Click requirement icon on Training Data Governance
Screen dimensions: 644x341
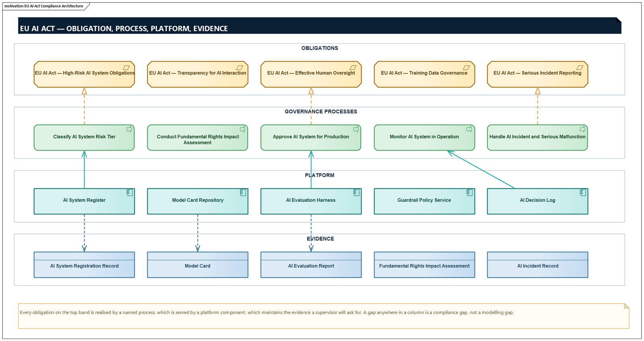466,68
